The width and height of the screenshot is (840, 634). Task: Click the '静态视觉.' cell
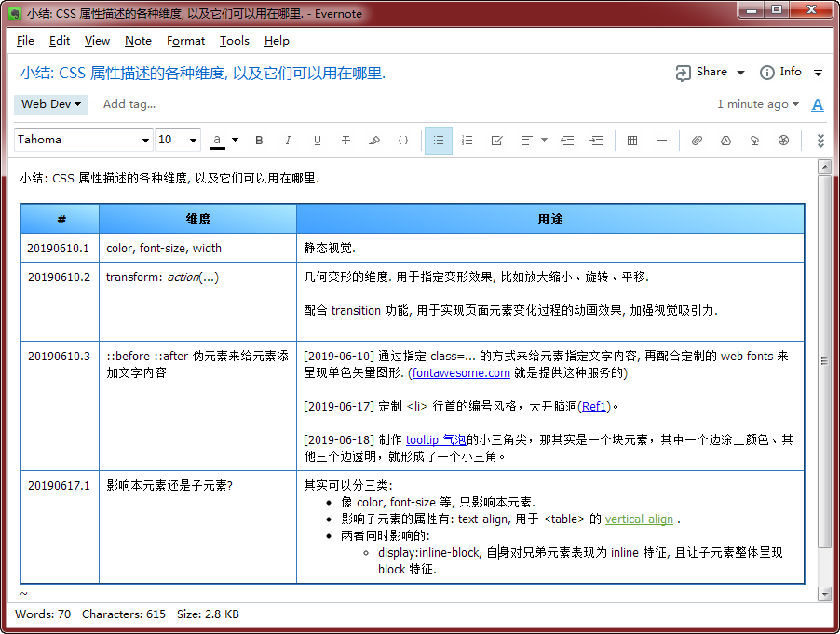coord(550,248)
